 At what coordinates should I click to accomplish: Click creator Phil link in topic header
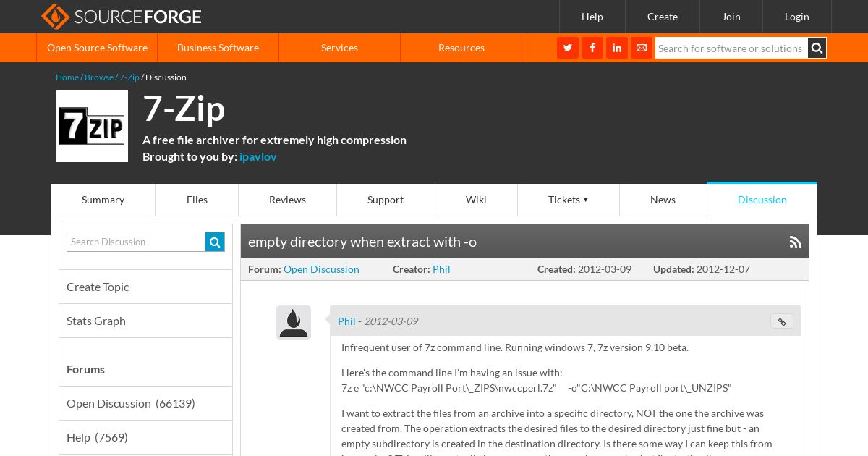coord(441,269)
